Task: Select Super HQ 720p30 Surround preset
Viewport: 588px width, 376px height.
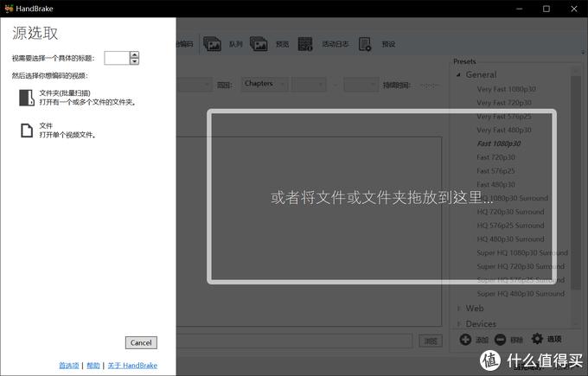Action: point(521,266)
